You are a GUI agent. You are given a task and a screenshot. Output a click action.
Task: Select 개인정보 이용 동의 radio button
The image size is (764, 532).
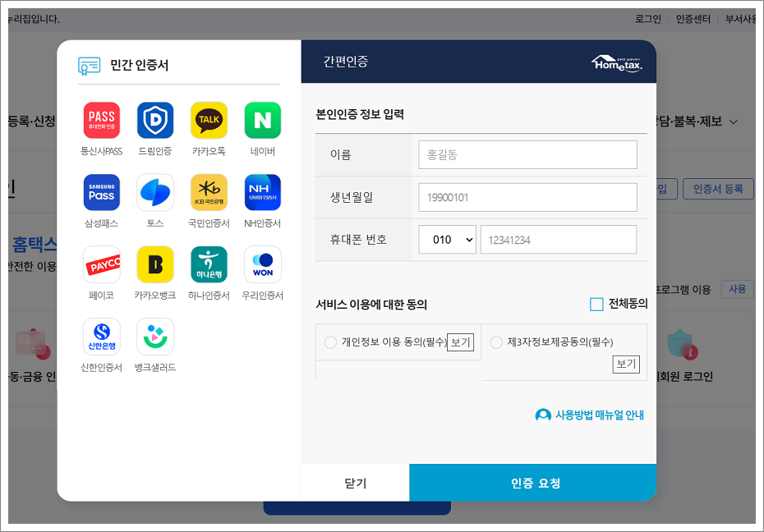point(330,342)
